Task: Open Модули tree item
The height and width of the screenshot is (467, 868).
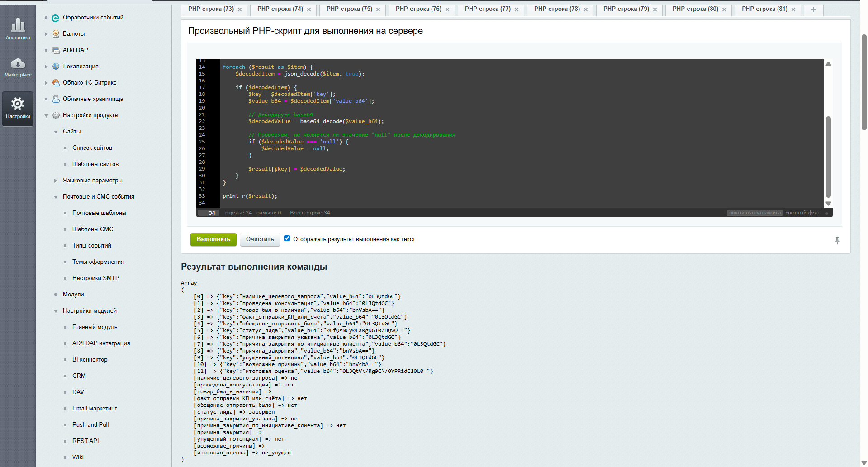Action: click(x=73, y=295)
